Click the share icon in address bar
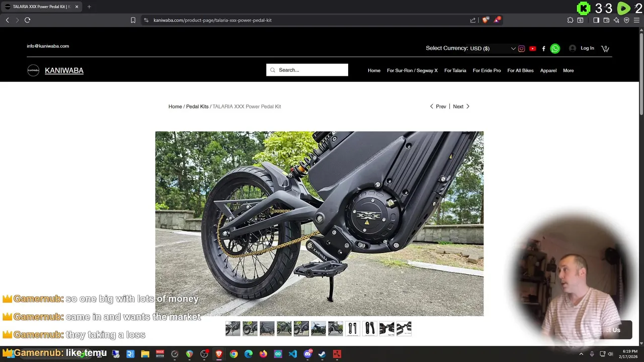Image resolution: width=644 pixels, height=362 pixels. tap(473, 20)
